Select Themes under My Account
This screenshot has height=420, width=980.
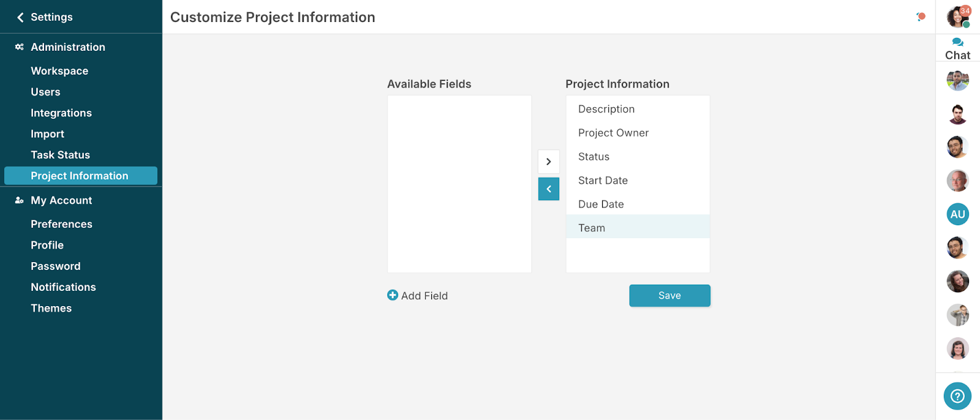click(x=51, y=309)
